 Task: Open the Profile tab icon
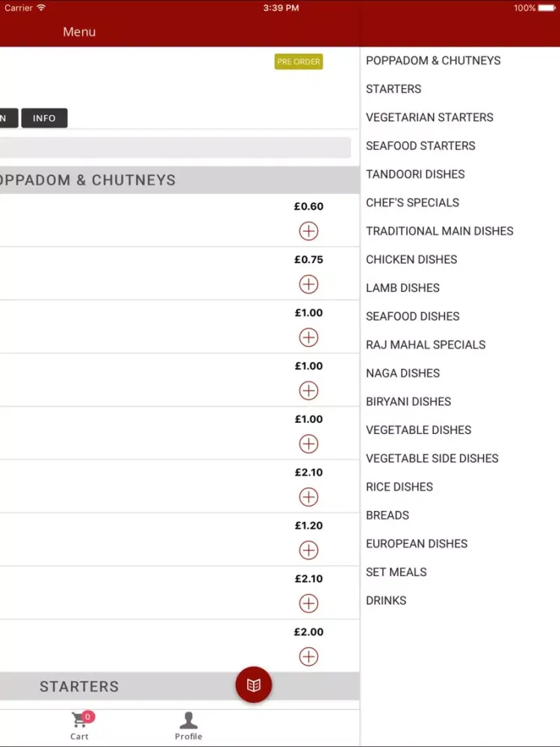tap(188, 725)
